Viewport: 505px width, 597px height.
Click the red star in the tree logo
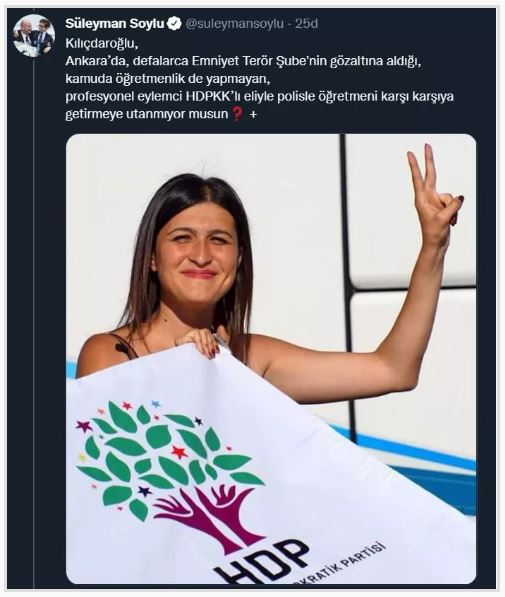(x=179, y=452)
